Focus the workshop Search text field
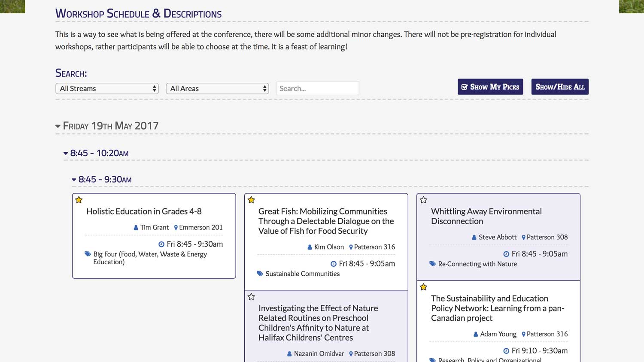 click(318, 88)
